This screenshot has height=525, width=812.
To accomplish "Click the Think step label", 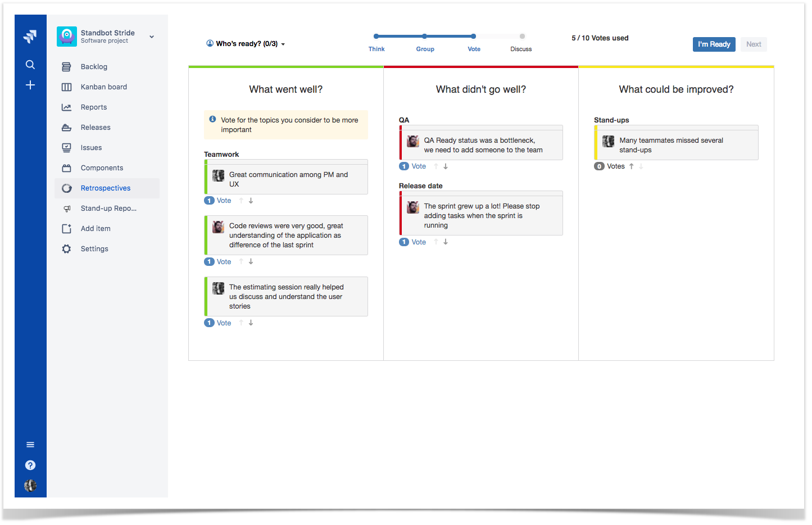I will pyautogui.click(x=376, y=49).
